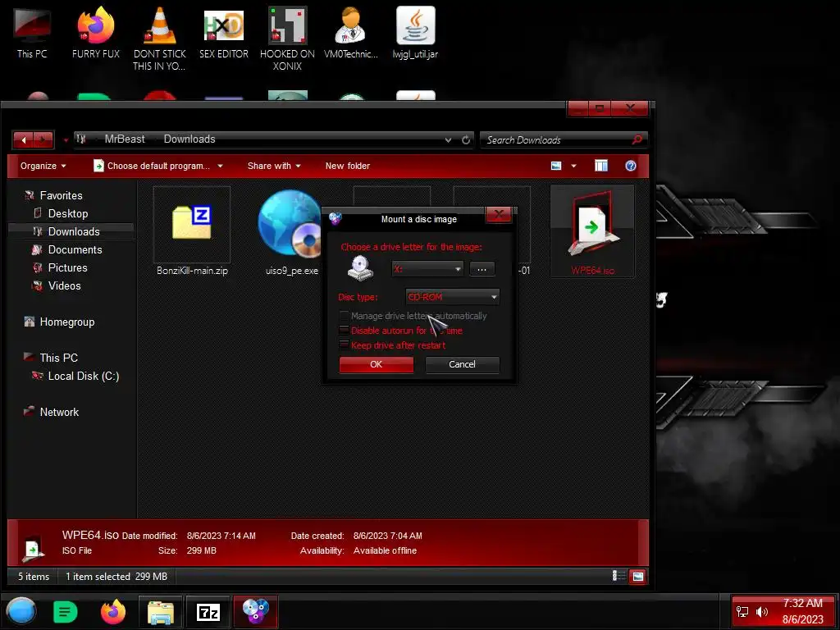Screen dimensions: 840x630
Task: Switch to details view in status bar
Action: (619, 577)
